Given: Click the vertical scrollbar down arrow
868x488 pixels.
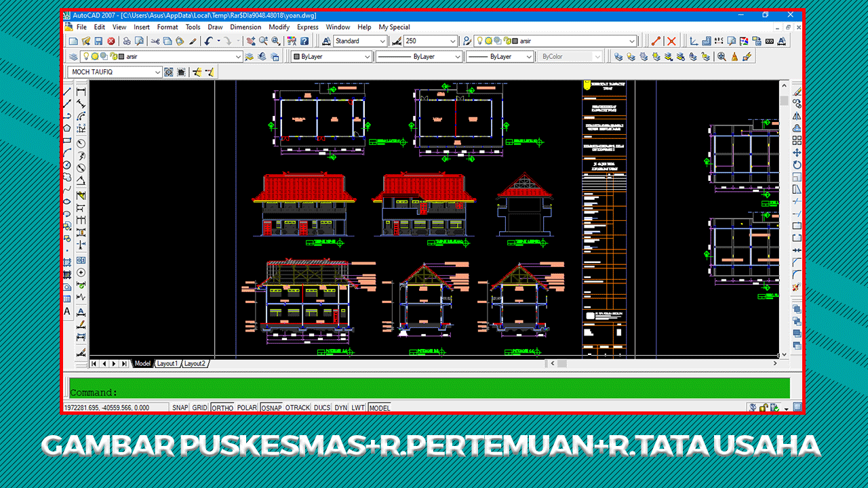Looking at the screenshot, I should [785, 354].
